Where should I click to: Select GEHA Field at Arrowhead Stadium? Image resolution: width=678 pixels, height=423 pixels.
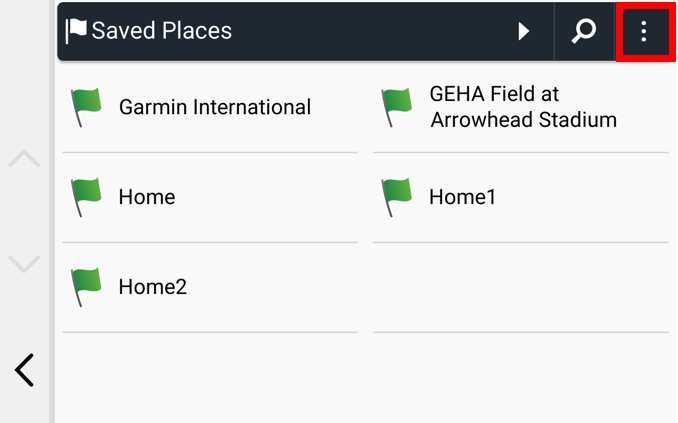(521, 108)
